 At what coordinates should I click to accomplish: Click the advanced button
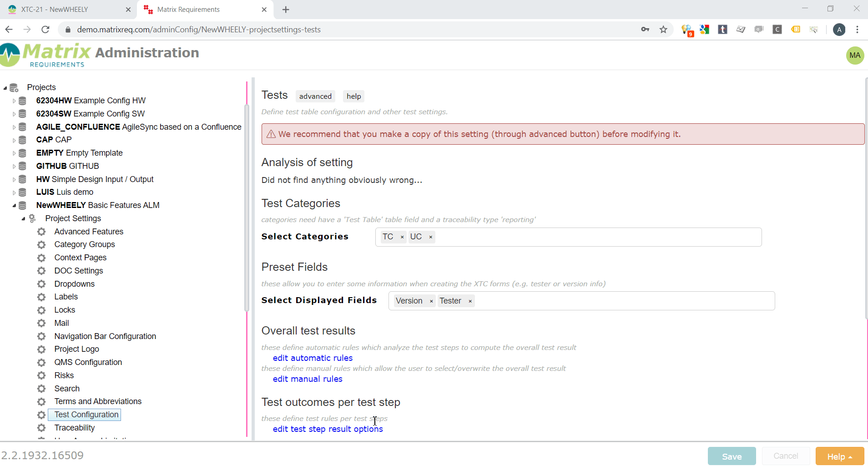click(315, 96)
